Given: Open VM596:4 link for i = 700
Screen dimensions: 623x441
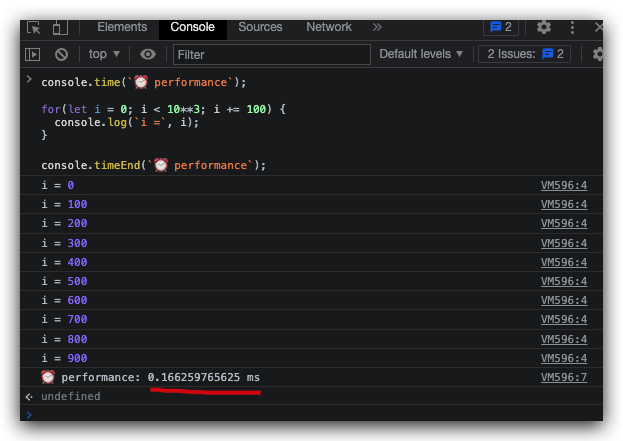Looking at the screenshot, I should click(564, 319).
